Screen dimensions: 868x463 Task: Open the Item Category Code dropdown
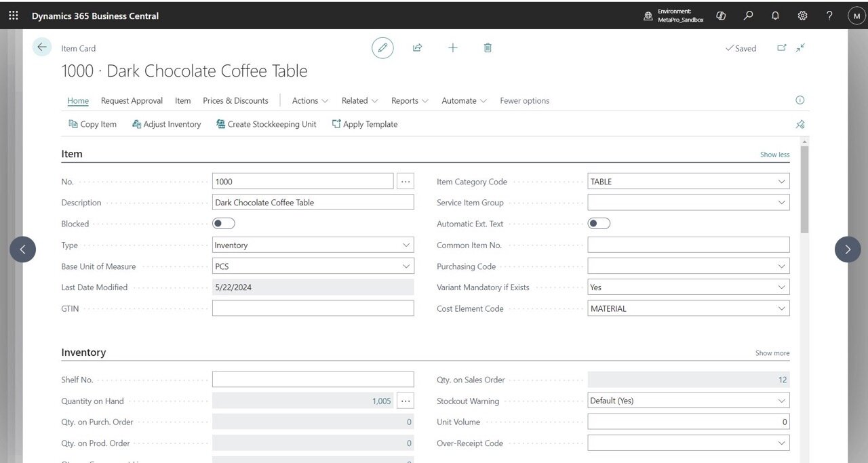click(782, 182)
